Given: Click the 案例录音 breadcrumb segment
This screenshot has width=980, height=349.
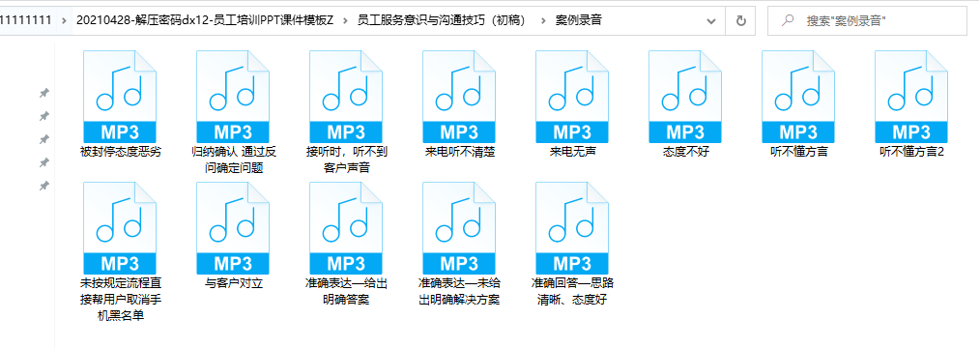Looking at the screenshot, I should 579,20.
